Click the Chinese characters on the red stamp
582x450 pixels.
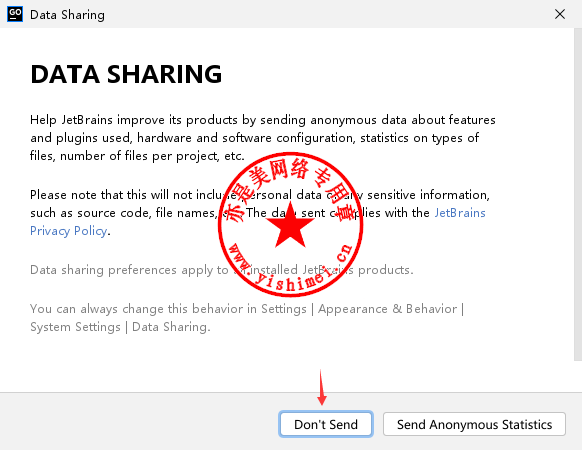pos(290,186)
